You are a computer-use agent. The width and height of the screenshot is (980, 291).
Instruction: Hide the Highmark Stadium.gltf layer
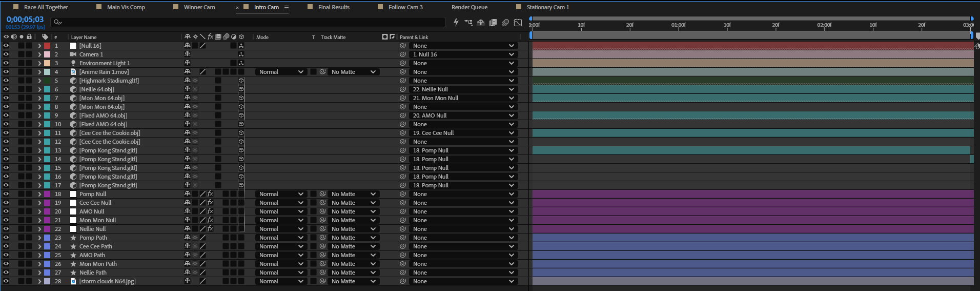6,81
